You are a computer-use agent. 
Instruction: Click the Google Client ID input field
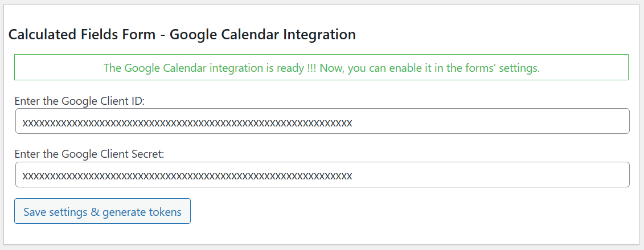click(322, 121)
